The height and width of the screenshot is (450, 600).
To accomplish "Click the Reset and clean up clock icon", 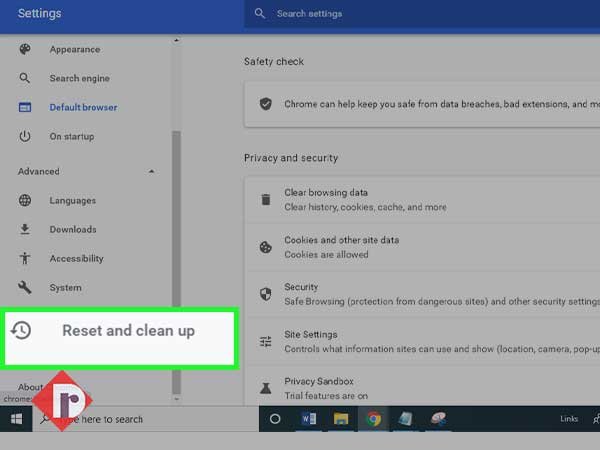I will tap(21, 330).
